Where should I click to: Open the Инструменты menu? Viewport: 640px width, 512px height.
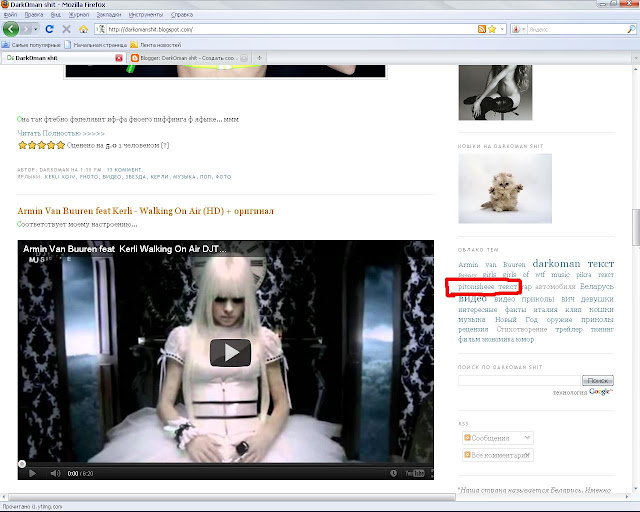[x=146, y=15]
